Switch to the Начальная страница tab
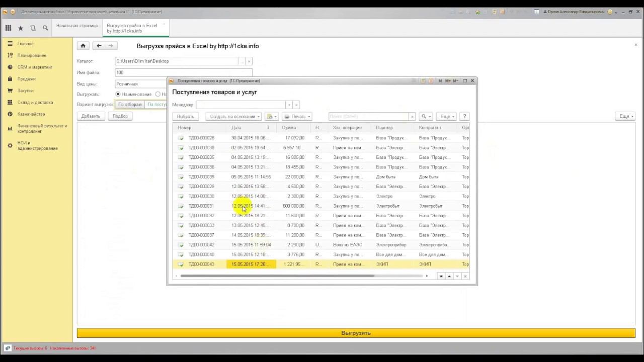Screen dimensions: 644x362 point(77,26)
